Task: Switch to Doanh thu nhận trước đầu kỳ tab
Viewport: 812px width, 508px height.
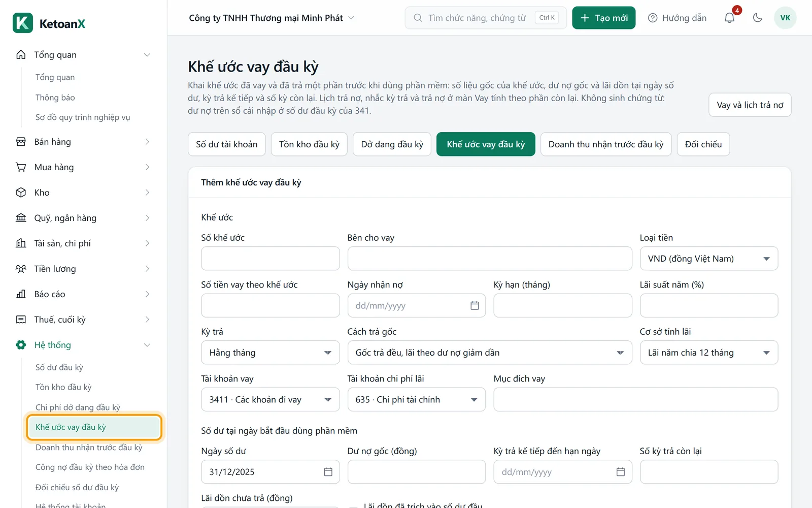Action: tap(606, 144)
